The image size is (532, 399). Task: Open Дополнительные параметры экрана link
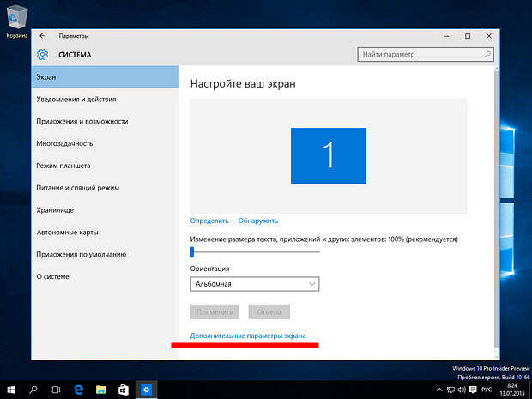pos(248,335)
